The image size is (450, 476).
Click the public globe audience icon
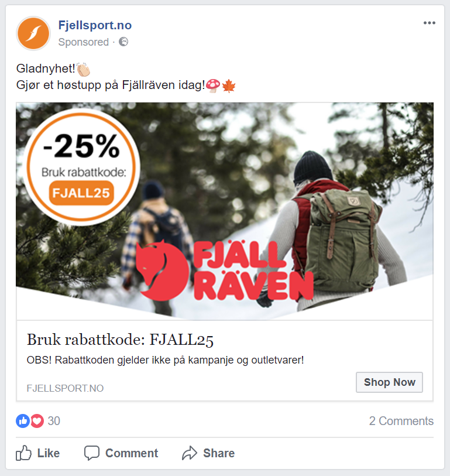pos(123,42)
